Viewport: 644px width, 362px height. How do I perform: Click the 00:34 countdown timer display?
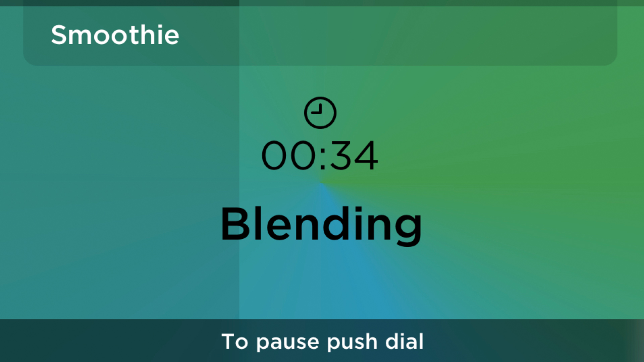318,155
